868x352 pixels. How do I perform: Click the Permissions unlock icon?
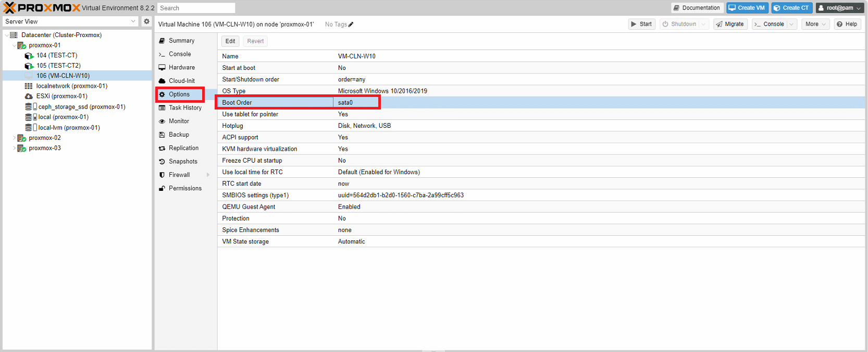(x=162, y=188)
